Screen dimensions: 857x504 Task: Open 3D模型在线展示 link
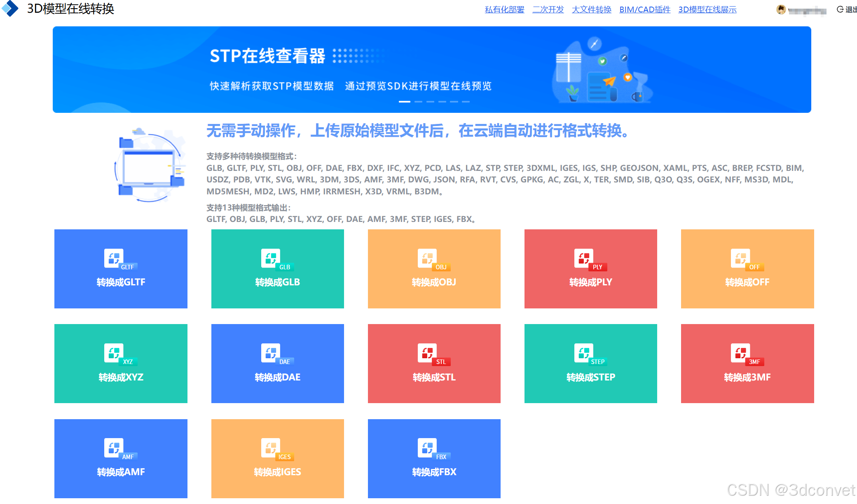tap(707, 9)
